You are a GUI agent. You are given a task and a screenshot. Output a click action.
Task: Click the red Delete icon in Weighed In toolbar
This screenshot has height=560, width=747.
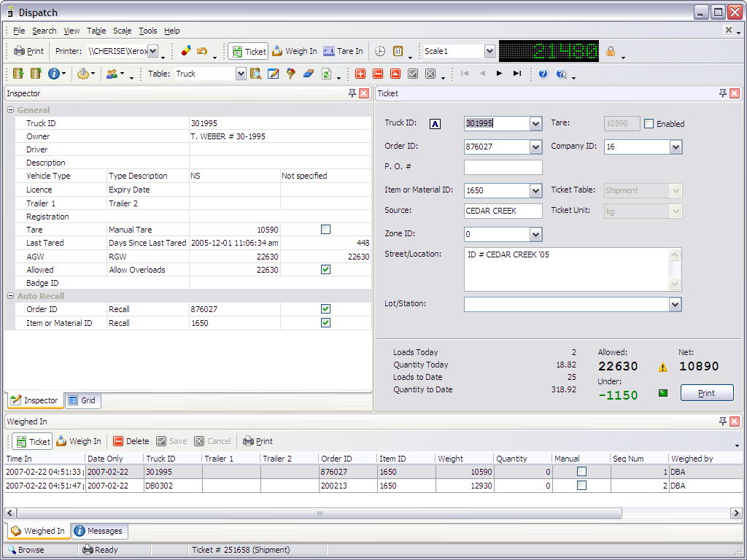click(118, 441)
